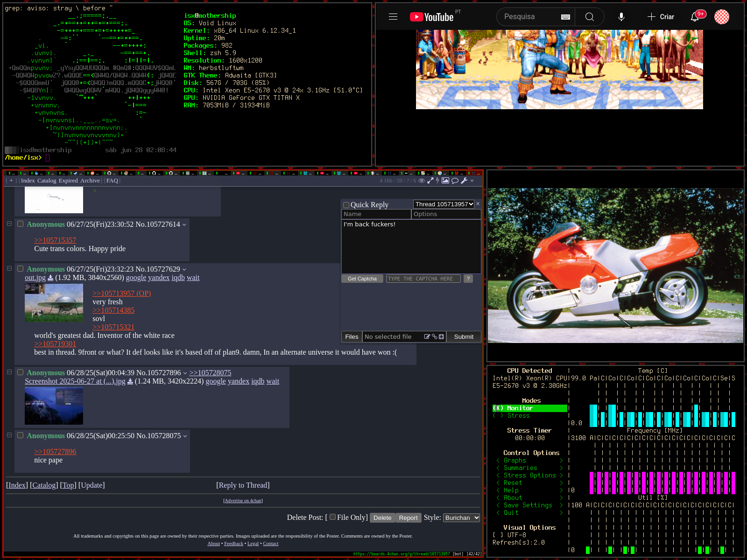Open quick reply via speech bubble icon
The height and width of the screenshot is (560, 747).
(x=455, y=181)
